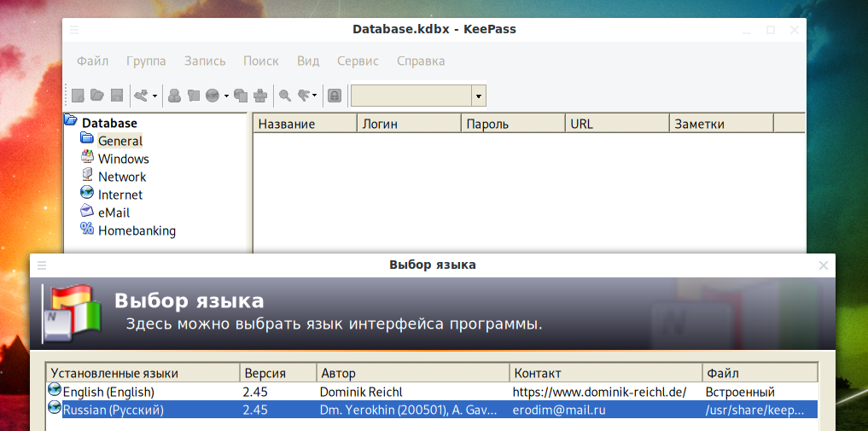Screen dimensions: 868x431
Task: Sort entries by Логин column header
Action: pyautogui.click(x=409, y=124)
